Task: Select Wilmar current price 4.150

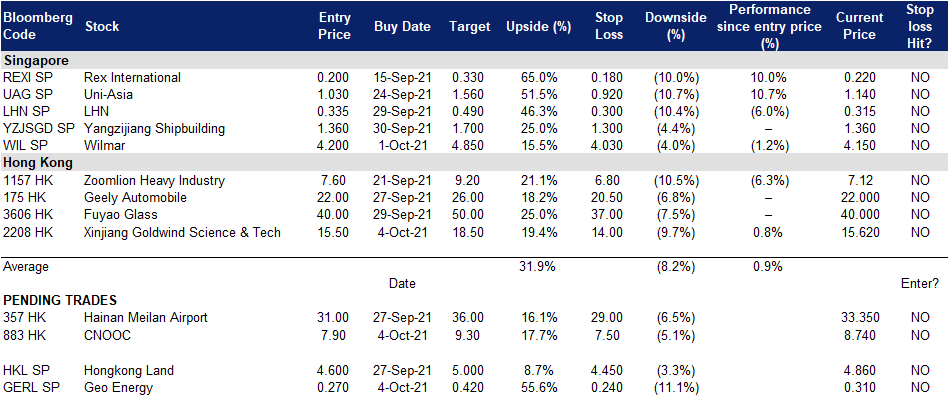Action: pyautogui.click(x=859, y=146)
